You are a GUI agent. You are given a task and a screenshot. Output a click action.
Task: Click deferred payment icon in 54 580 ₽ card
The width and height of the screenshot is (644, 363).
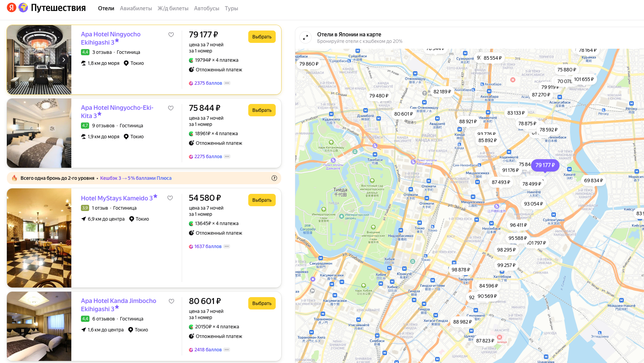pyautogui.click(x=191, y=233)
